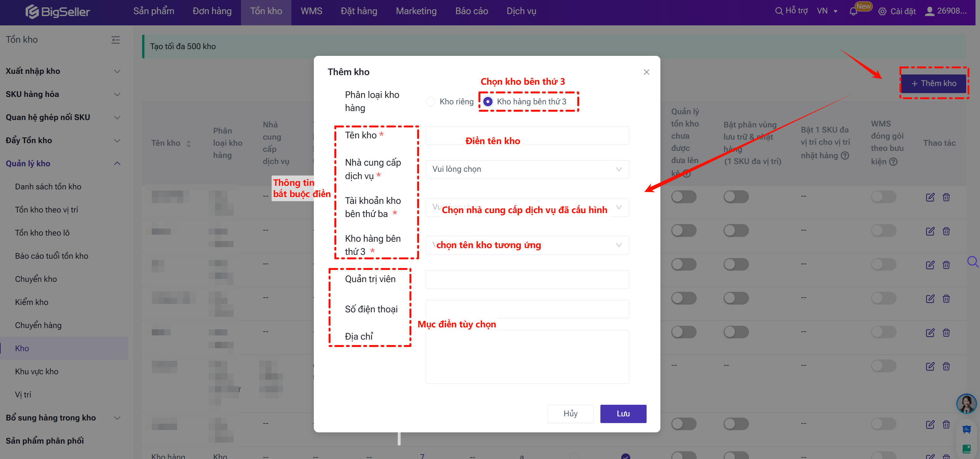Image resolution: width=980 pixels, height=459 pixels.
Task: Click the Lưu save button
Action: point(623,414)
